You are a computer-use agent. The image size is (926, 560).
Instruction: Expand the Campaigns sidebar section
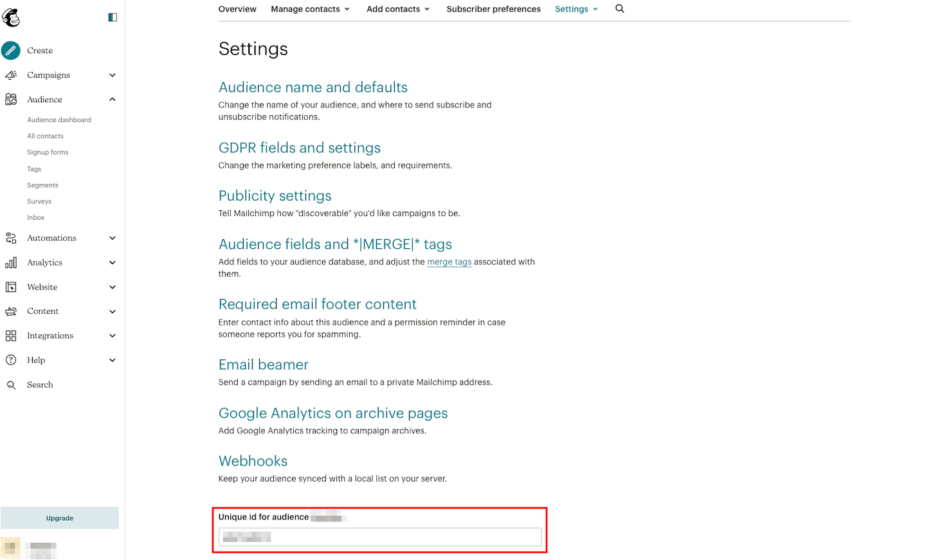113,75
